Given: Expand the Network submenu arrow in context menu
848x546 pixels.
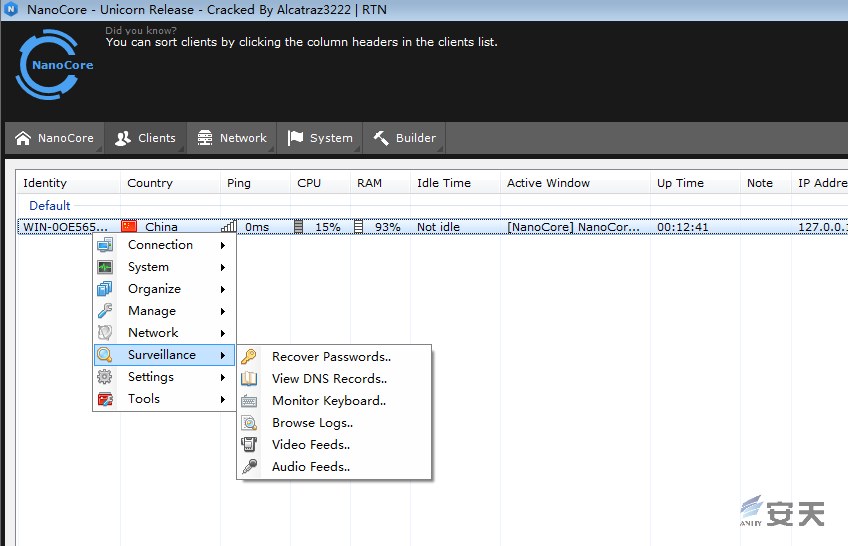Looking at the screenshot, I should [x=223, y=333].
